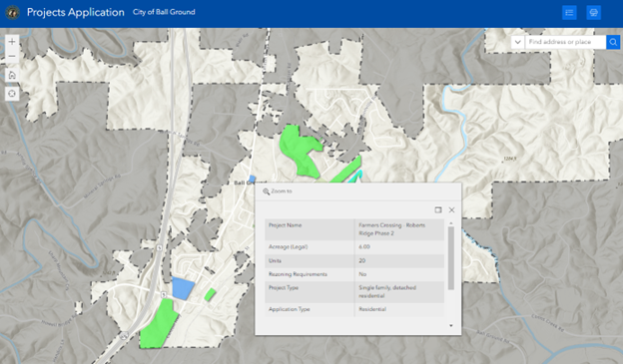This screenshot has height=364, width=623.
Task: Click the Projects Application title
Action: pos(76,12)
